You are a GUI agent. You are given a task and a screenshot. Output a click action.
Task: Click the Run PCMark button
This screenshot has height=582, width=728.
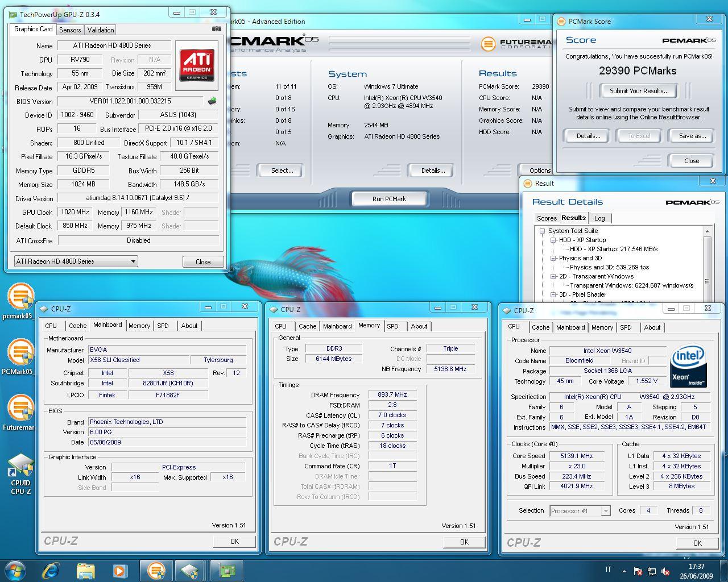[x=389, y=199]
